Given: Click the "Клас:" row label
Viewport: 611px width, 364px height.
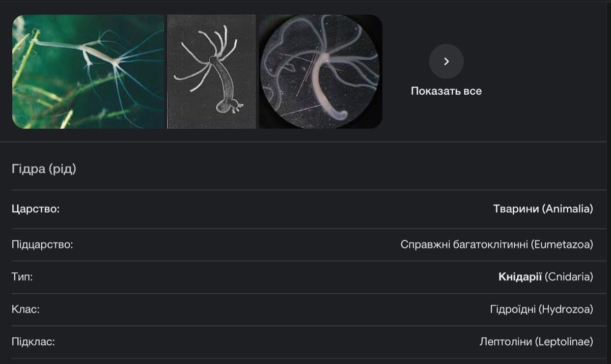Looking at the screenshot, I should coord(25,309).
